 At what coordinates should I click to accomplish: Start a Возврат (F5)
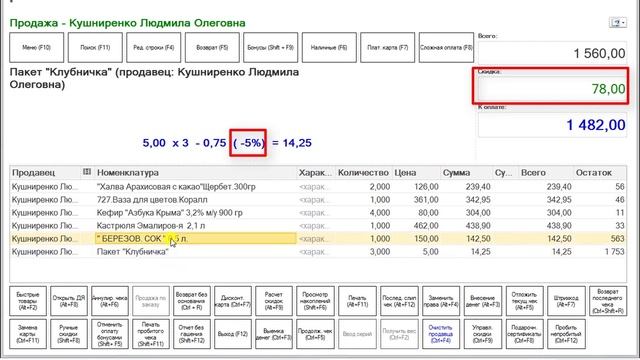pos(212,47)
